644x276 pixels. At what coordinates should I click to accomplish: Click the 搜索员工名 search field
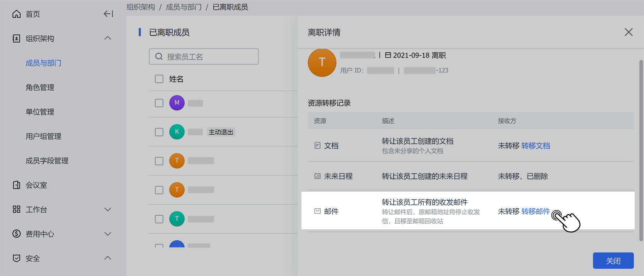204,56
